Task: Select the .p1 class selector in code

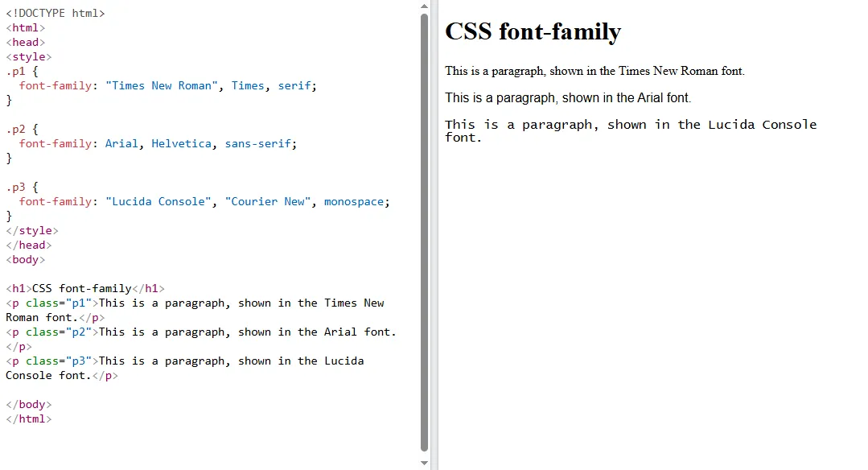Action: 14,71
